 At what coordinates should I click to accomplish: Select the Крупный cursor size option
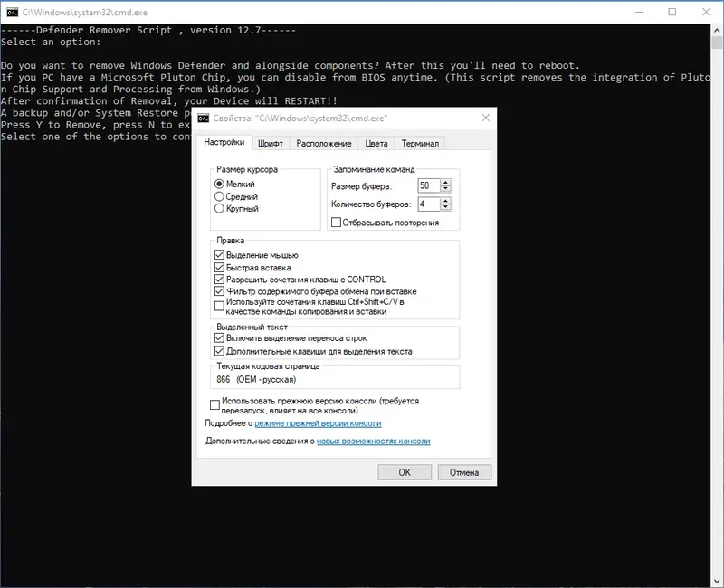(x=236, y=209)
